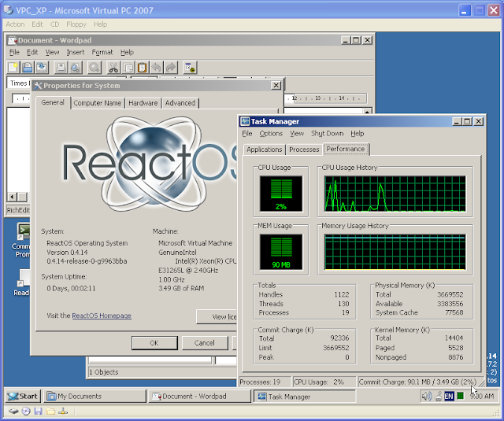Open the Shut Down menu in Task Manager
504x421 pixels.
[328, 133]
